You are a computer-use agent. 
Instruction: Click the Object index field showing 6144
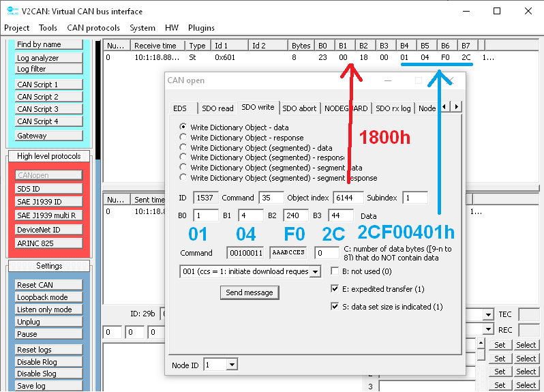348,198
